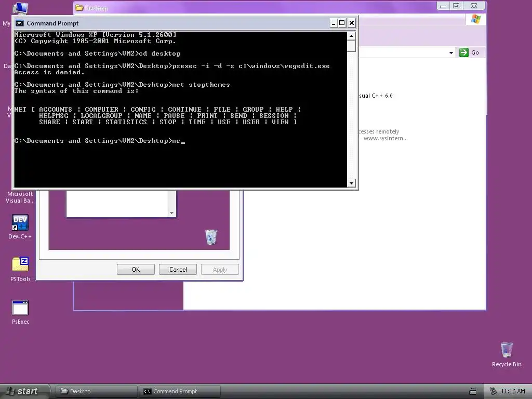Switch to Desktop taskbar button

click(x=96, y=391)
